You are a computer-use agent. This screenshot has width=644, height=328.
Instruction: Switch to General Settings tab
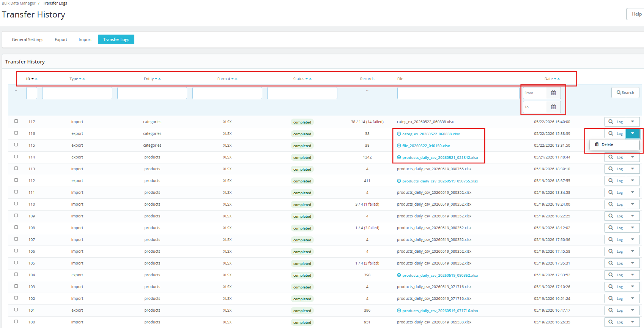pyautogui.click(x=28, y=40)
